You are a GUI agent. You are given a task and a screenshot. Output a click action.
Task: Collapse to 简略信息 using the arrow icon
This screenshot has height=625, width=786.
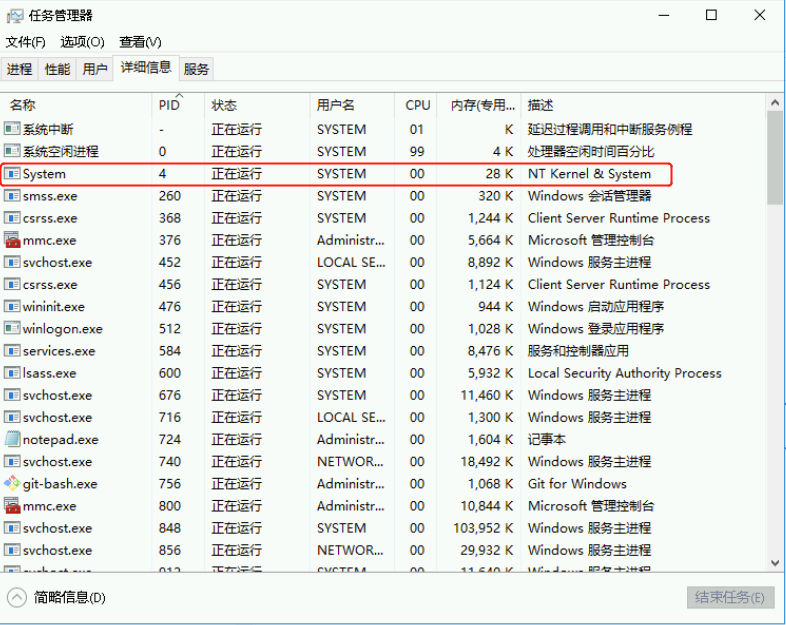17,597
